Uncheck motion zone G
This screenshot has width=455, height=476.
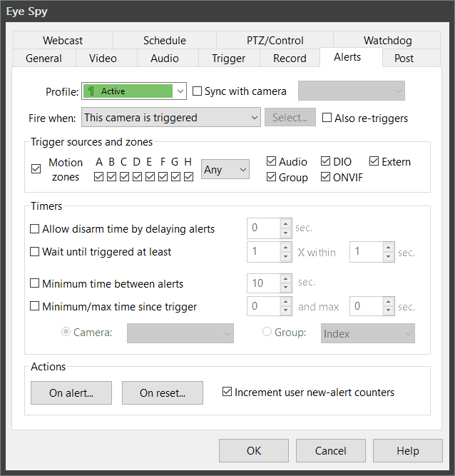pyautogui.click(x=175, y=176)
